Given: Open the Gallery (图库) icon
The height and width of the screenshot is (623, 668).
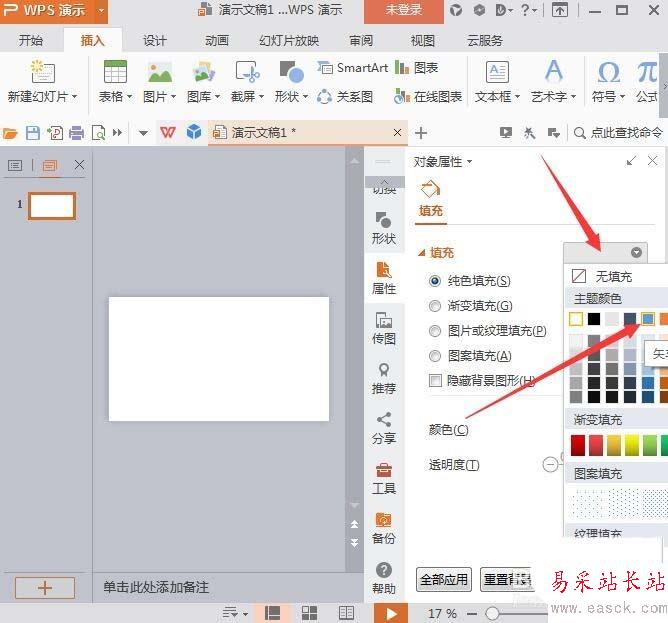Looking at the screenshot, I should [204, 72].
